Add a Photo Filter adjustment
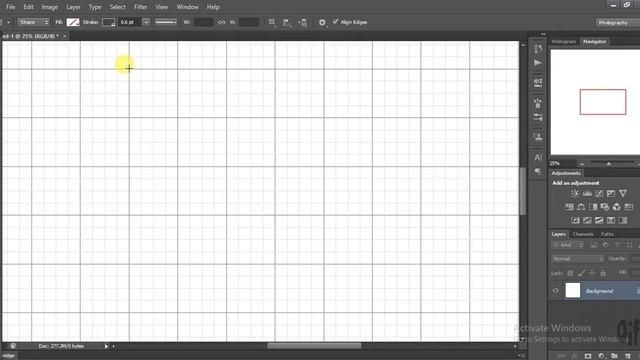Viewport: 640px width, 360px height. click(x=604, y=207)
